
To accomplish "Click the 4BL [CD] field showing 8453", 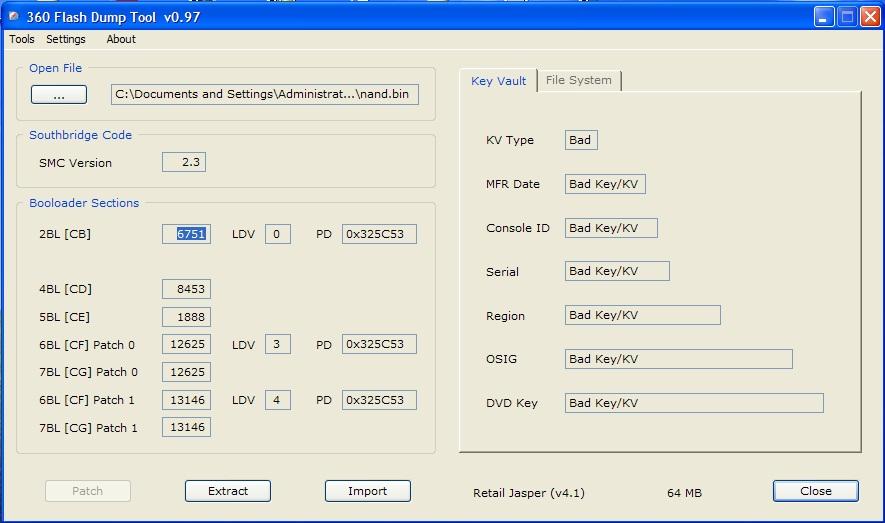I will coord(186,289).
